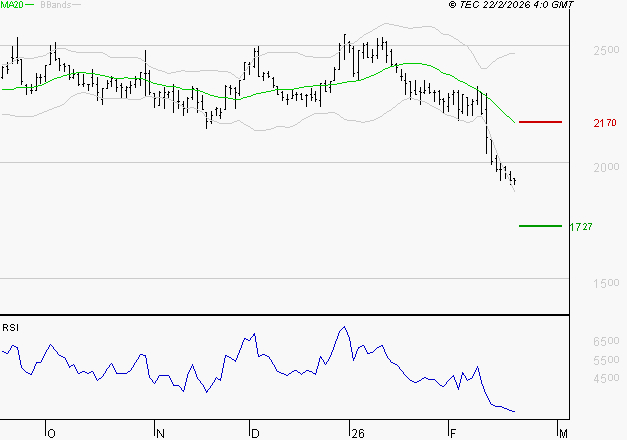The width and height of the screenshot is (627, 440).
Task: Click the 4500 RSI axis label
Action: pyautogui.click(x=606, y=378)
